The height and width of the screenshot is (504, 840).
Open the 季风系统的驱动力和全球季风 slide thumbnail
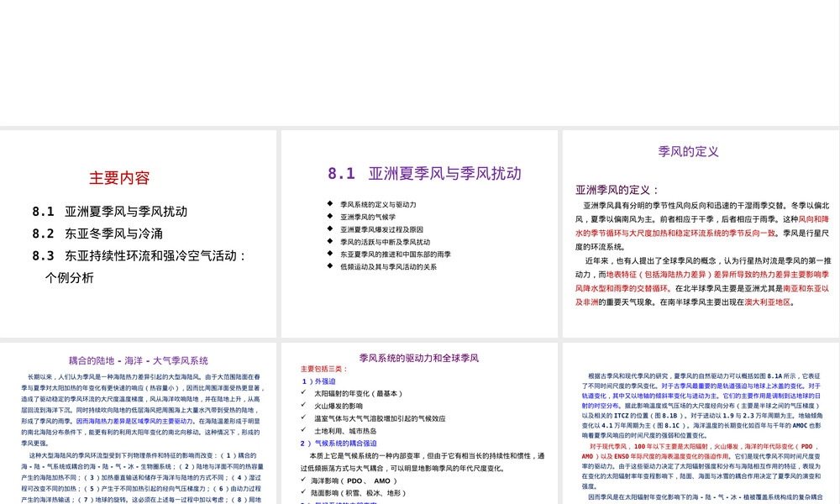(419, 423)
